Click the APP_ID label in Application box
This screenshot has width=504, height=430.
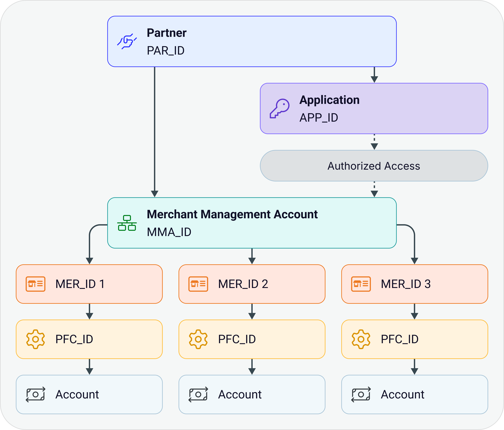point(319,118)
